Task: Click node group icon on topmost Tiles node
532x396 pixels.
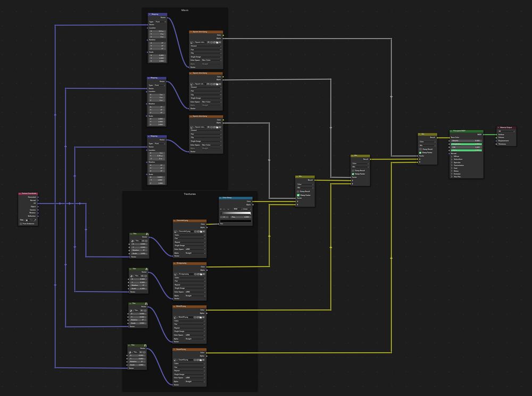Action: tap(147, 234)
